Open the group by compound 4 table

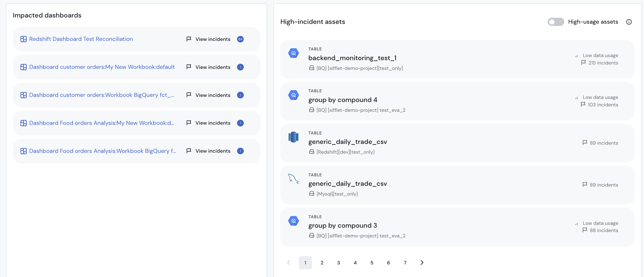[x=343, y=100]
